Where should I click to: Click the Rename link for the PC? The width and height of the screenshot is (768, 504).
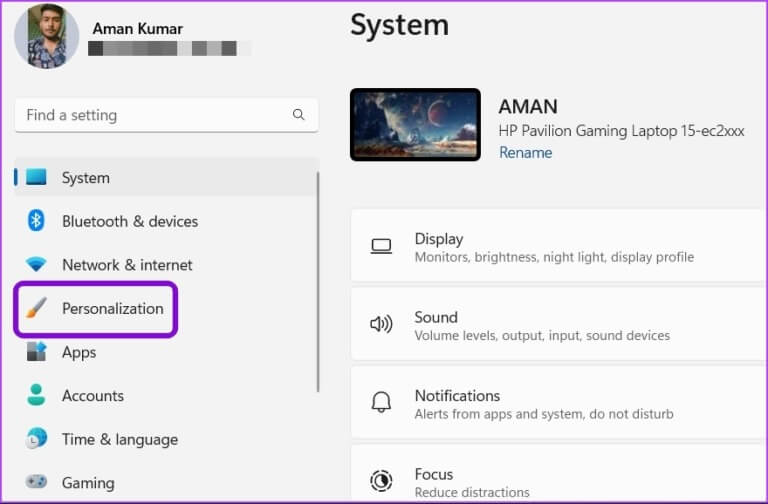[526, 152]
